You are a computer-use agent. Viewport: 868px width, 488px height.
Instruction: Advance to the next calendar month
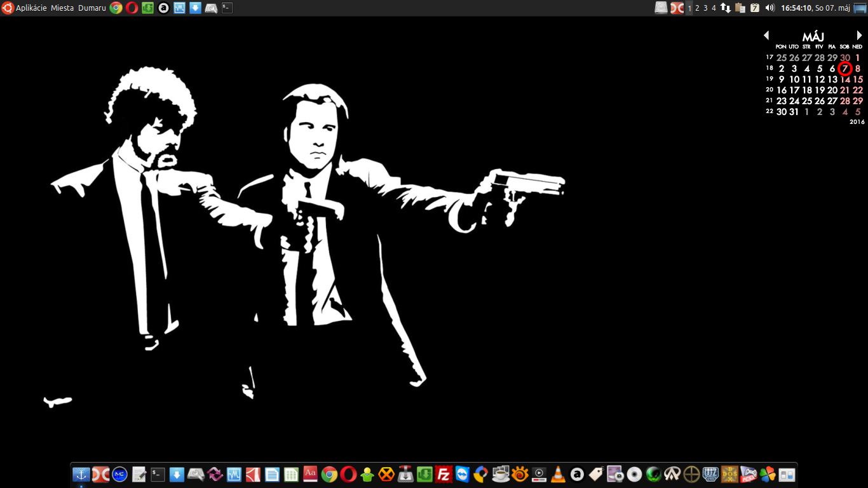pos(859,36)
